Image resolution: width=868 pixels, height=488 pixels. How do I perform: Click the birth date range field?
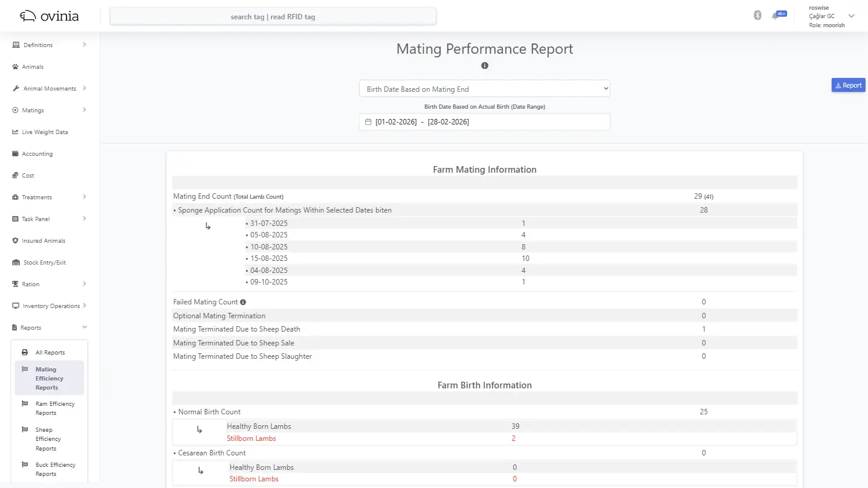point(484,121)
